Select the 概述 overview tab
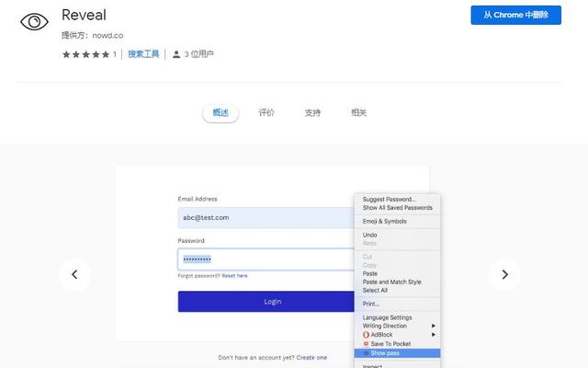Viewport: 588px width, 368px height. pos(220,112)
